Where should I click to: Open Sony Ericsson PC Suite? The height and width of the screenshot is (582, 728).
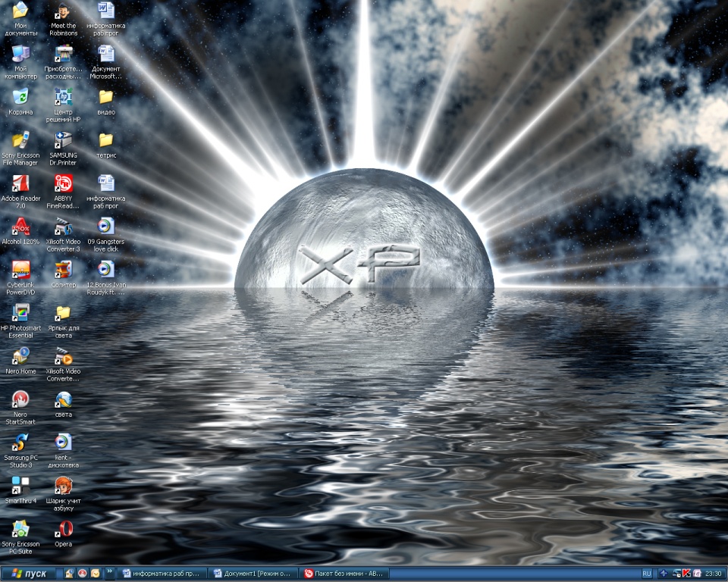tap(20, 537)
